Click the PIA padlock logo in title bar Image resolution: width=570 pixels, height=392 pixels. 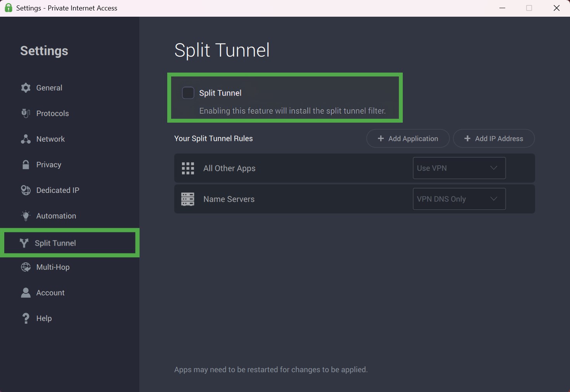[x=8, y=8]
